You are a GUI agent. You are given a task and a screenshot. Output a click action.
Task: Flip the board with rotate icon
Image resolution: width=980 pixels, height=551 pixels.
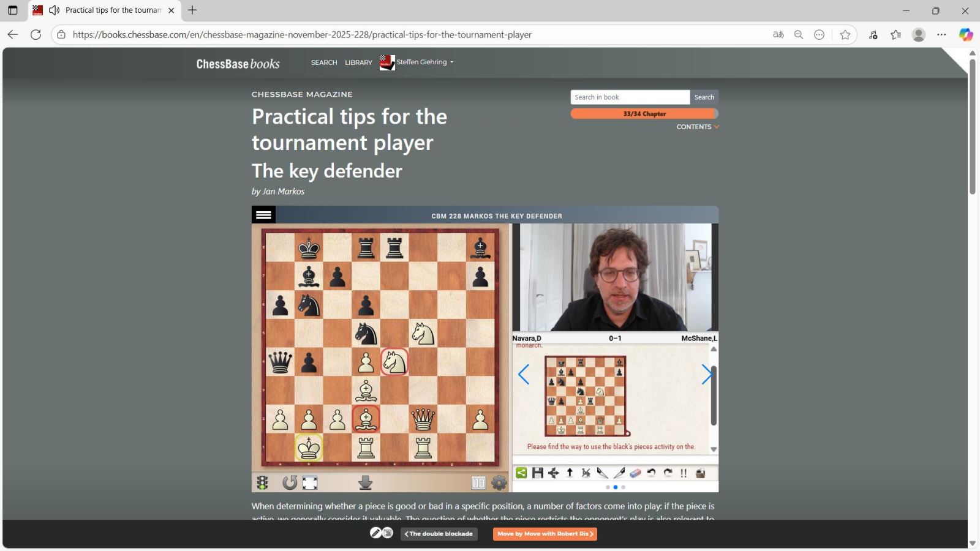(289, 482)
